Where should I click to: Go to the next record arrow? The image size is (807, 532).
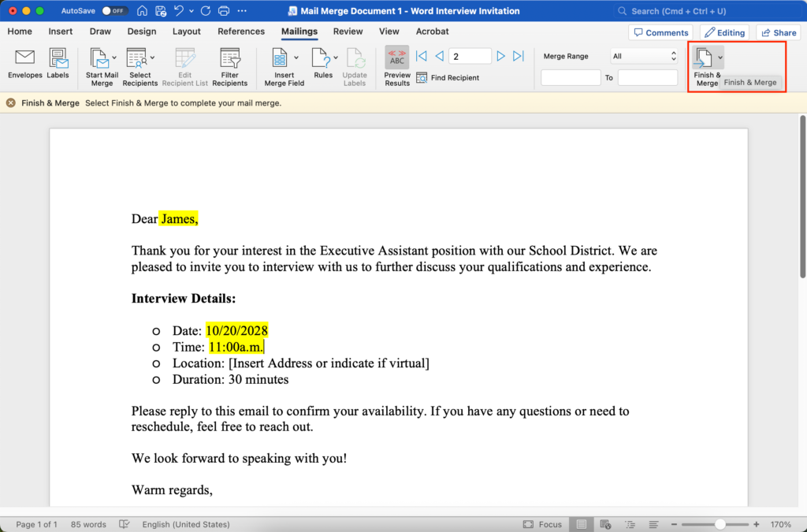click(x=500, y=57)
